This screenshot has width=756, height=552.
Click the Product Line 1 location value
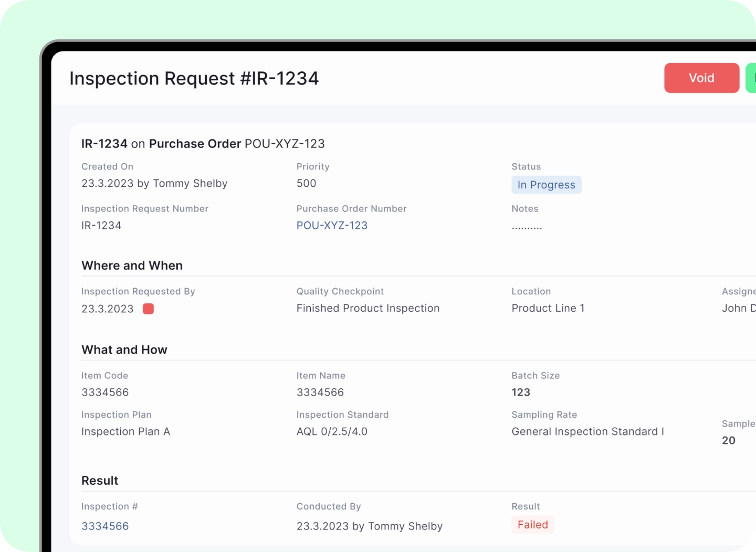click(548, 308)
